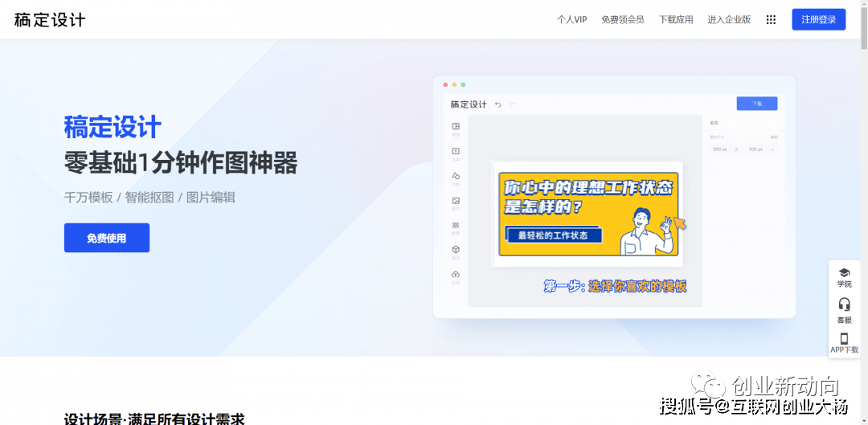Click the red dot of the preview window
Viewport: 868px width, 425px height.
tap(445, 84)
